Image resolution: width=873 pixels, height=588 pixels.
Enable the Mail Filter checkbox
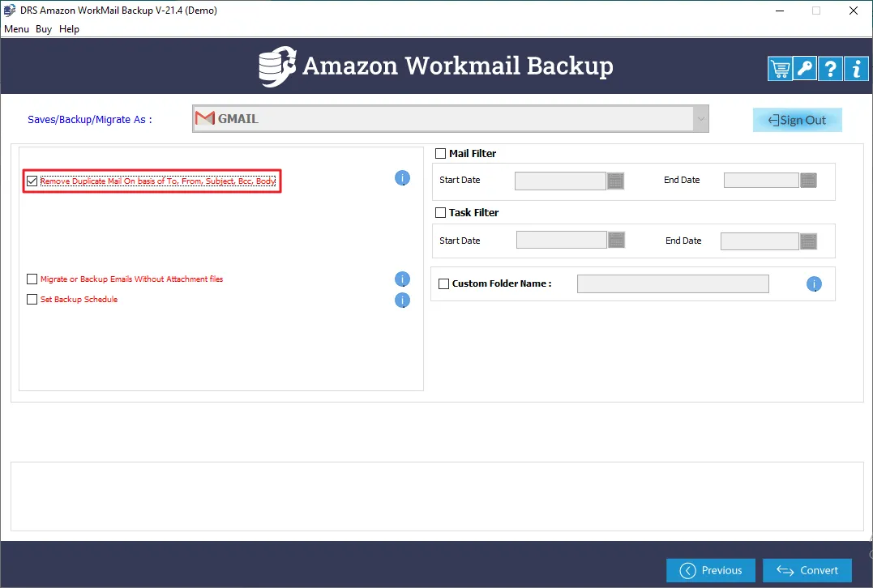point(440,154)
